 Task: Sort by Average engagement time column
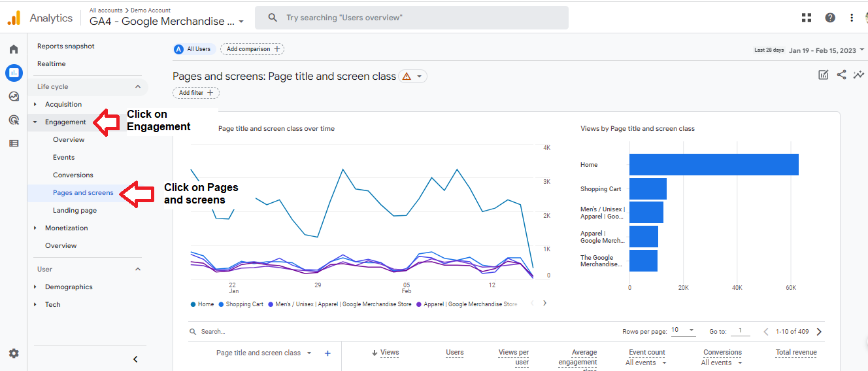click(578, 359)
